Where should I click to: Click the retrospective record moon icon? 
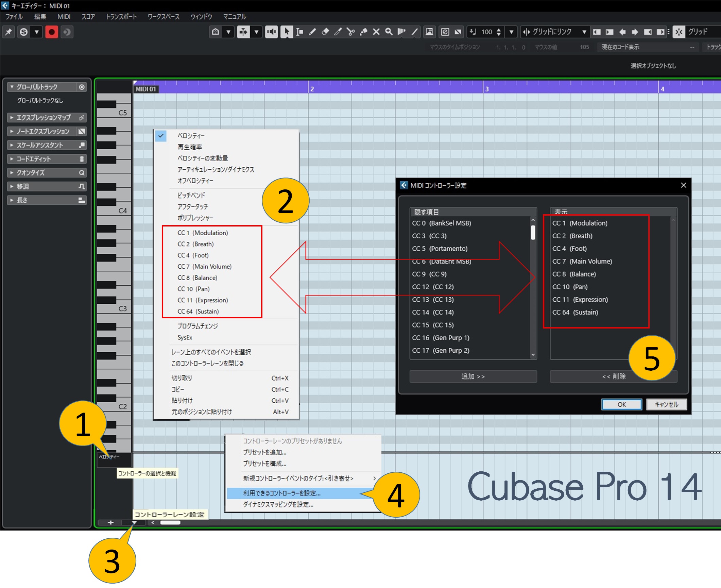(67, 32)
